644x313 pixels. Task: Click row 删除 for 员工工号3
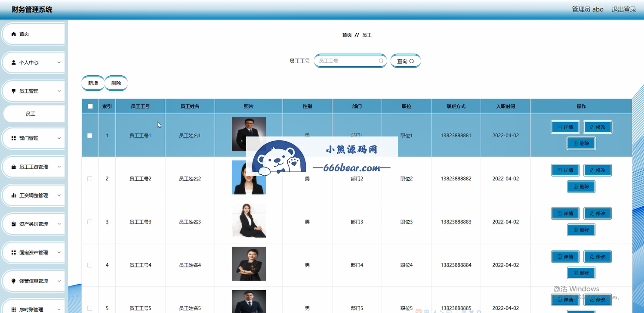click(581, 229)
